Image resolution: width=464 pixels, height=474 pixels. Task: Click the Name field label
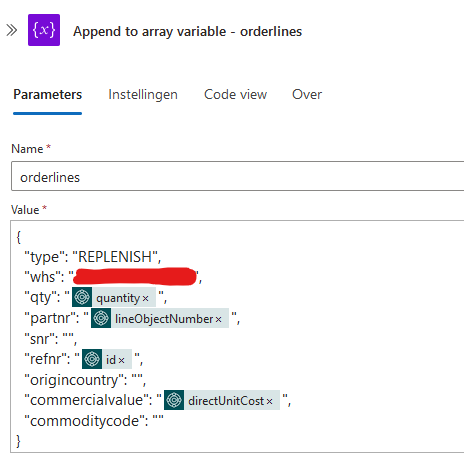(x=27, y=149)
